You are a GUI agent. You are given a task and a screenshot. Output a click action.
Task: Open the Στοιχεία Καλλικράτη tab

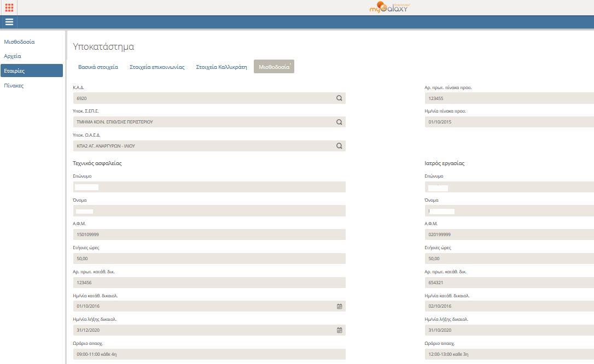[222, 67]
